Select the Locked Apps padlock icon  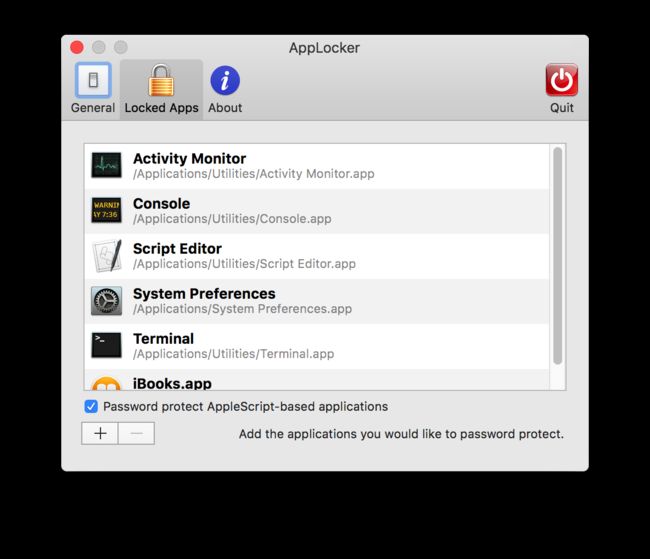click(161, 80)
